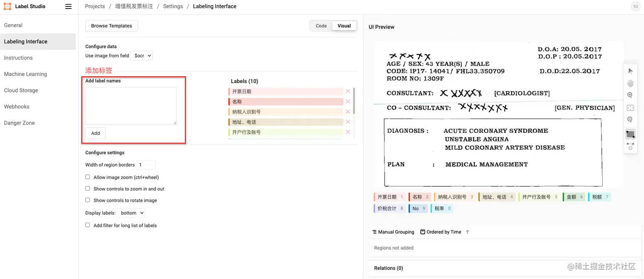This screenshot has height=279, width=644.
Task: Click the fit-to-screen zoom tool
Action: click(630, 108)
